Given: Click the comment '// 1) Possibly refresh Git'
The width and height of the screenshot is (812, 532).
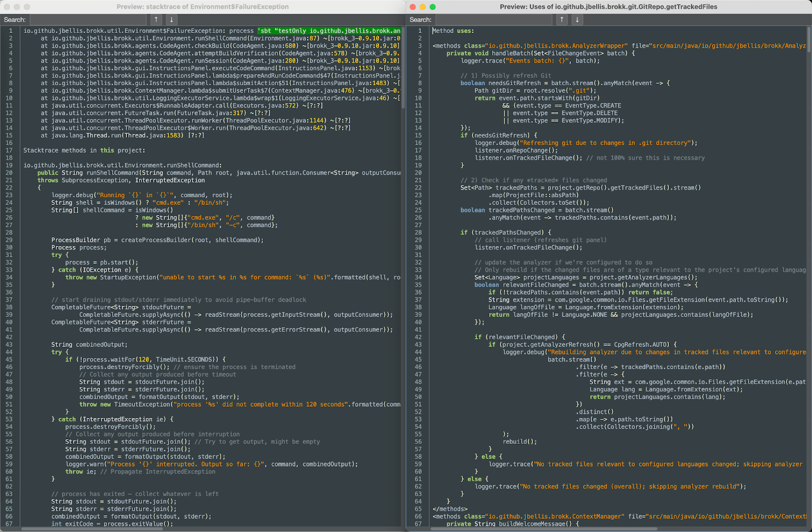Looking at the screenshot, I should point(505,76).
